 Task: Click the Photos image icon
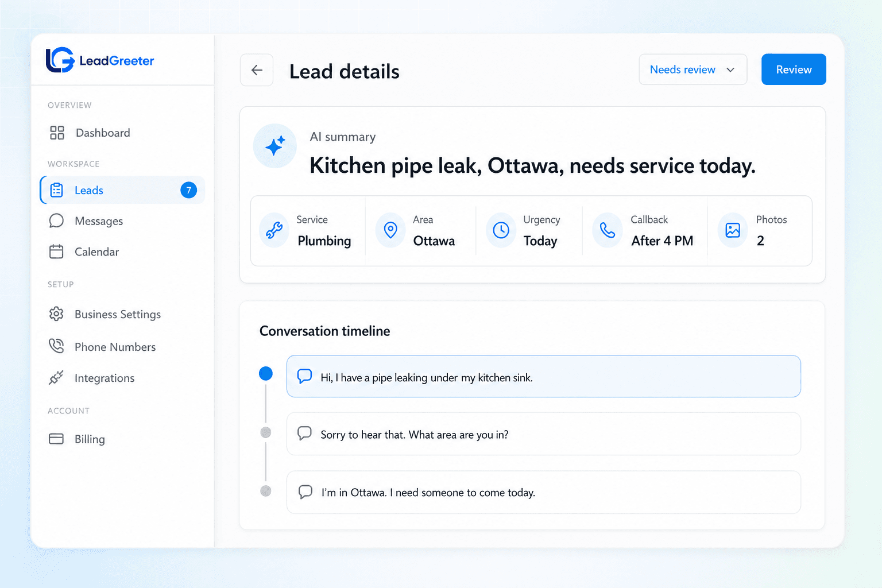point(733,230)
